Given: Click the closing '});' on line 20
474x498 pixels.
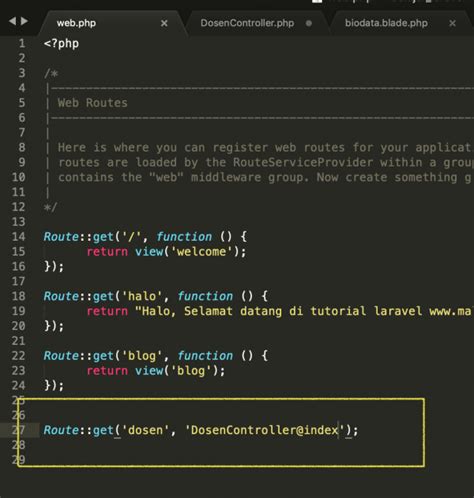Looking at the screenshot, I should pyautogui.click(x=54, y=326).
